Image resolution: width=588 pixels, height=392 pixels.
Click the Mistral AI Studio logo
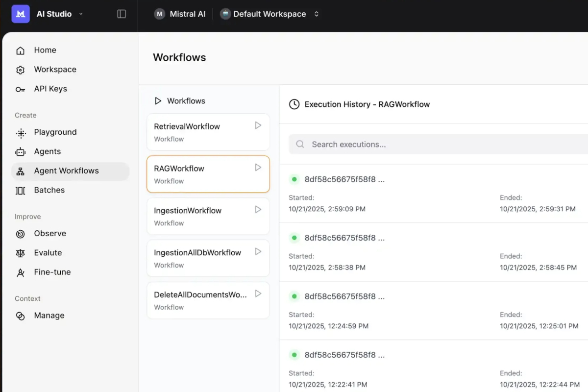click(21, 14)
